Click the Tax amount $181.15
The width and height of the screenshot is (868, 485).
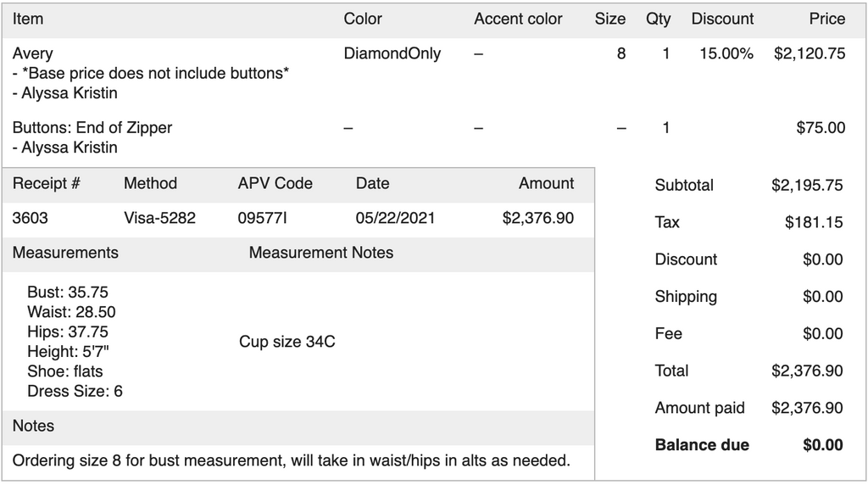(814, 222)
